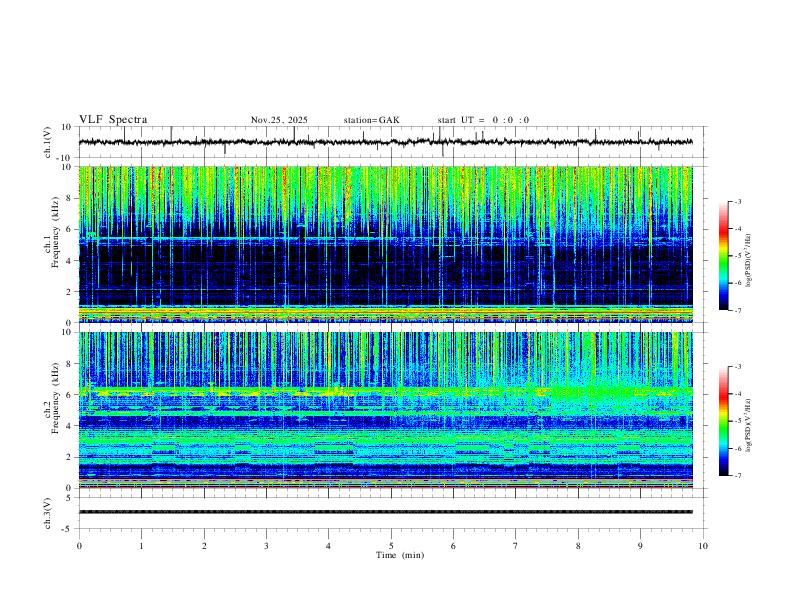792x612 pixels.
Task: Click the color bar beside the ch.1 spectrogram
Action: click(724, 256)
